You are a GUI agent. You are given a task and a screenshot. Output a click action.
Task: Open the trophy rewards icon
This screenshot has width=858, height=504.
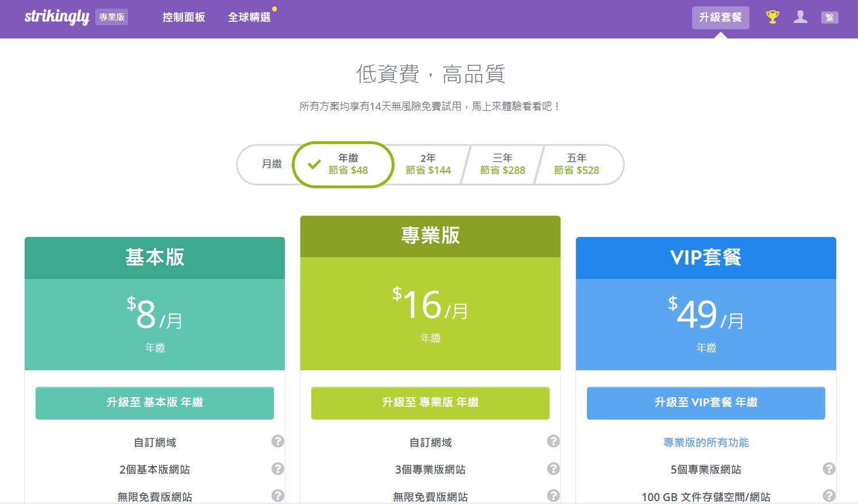tap(772, 17)
